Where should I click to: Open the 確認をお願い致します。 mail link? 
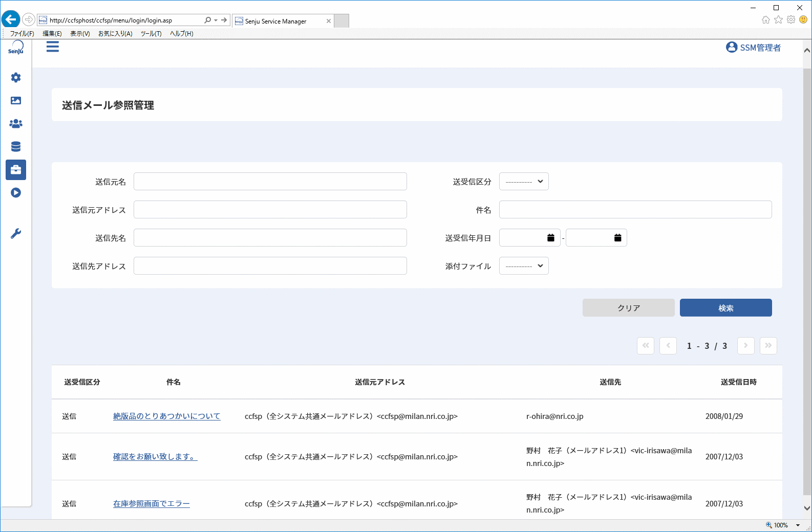(x=155, y=457)
